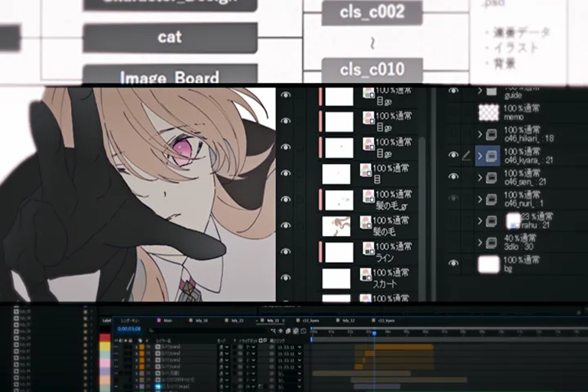Select the 髪の毛 layer thumbnail
588x392 pixels.
point(336,226)
